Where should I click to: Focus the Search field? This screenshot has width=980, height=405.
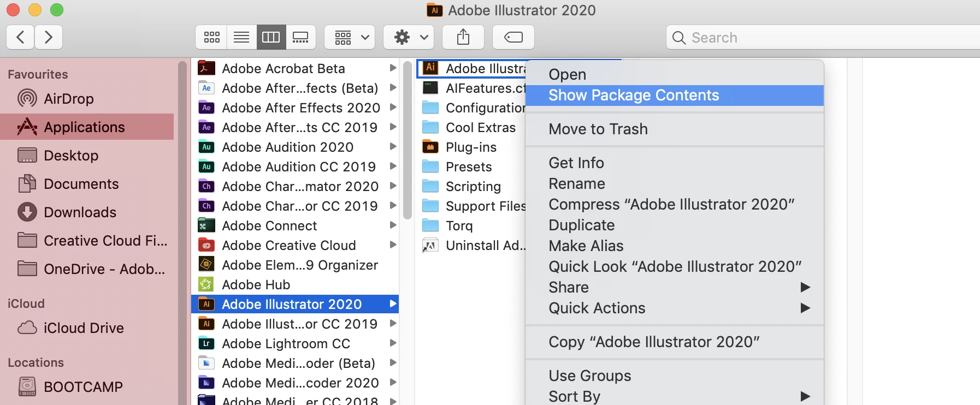(x=823, y=37)
